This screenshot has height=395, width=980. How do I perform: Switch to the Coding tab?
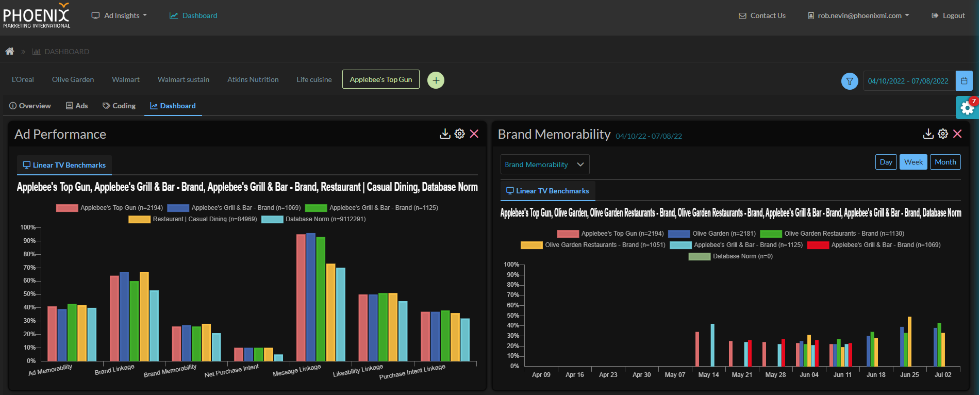[119, 106]
